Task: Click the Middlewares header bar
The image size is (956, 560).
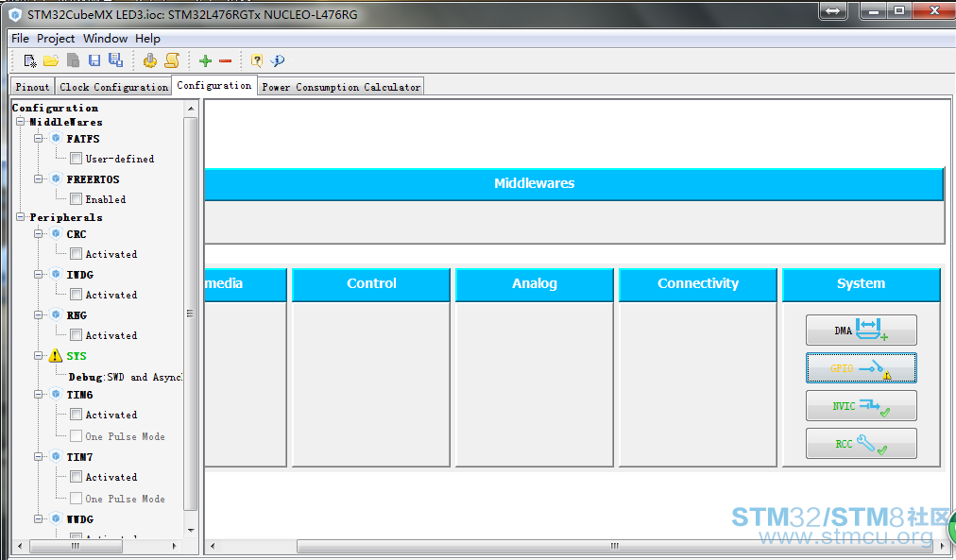Action: coord(573,183)
